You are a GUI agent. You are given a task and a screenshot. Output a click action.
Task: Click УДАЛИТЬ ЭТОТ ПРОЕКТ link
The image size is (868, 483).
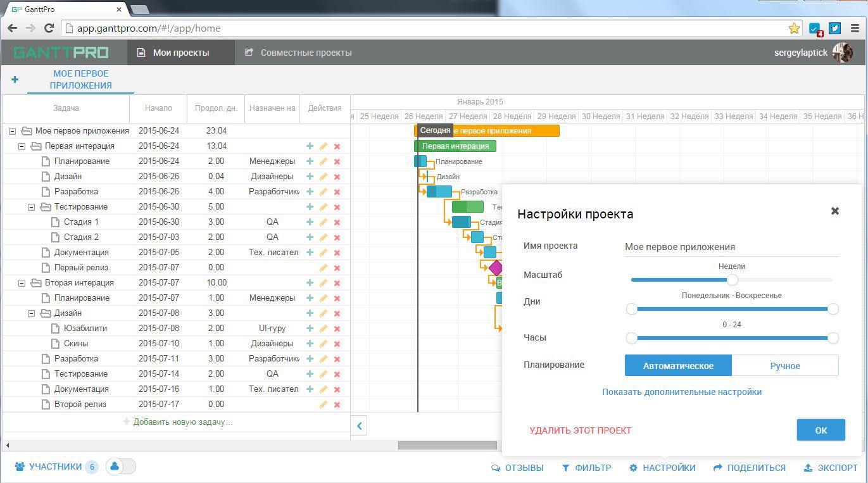[581, 430]
